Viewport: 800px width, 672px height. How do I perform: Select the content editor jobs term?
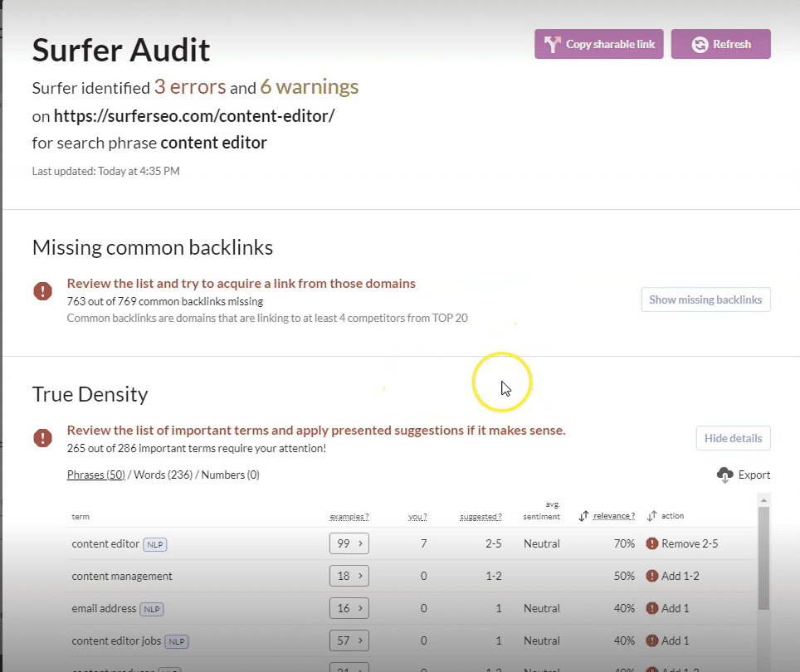pyautogui.click(x=116, y=641)
